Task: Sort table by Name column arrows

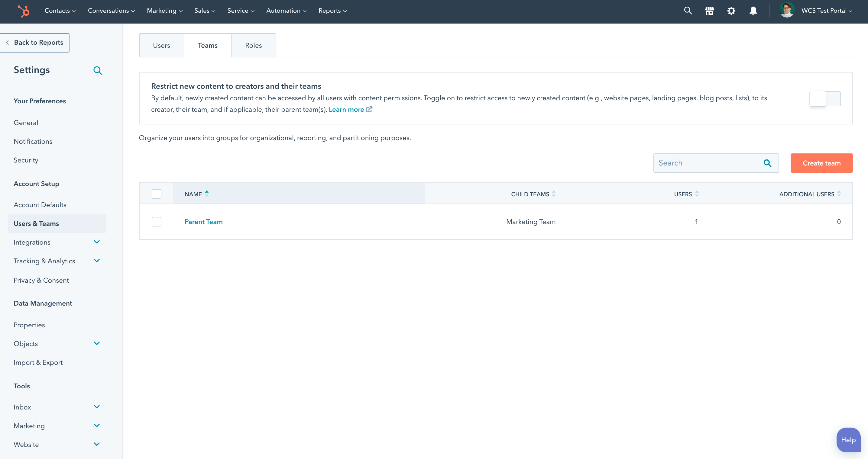Action: pos(206,194)
